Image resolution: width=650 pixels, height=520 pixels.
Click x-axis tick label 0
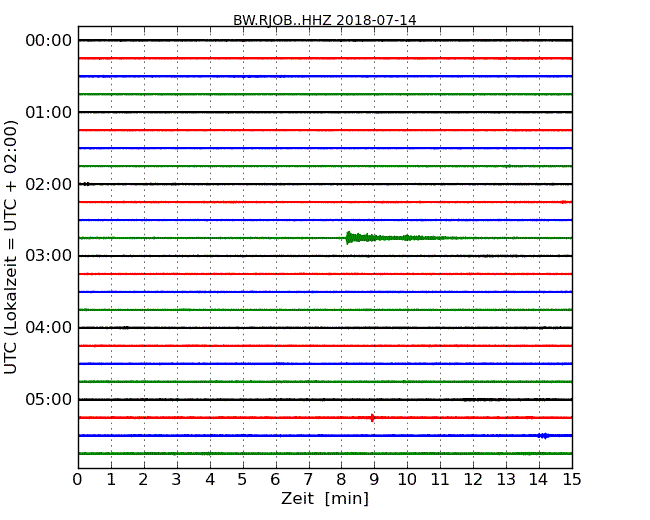point(78,480)
